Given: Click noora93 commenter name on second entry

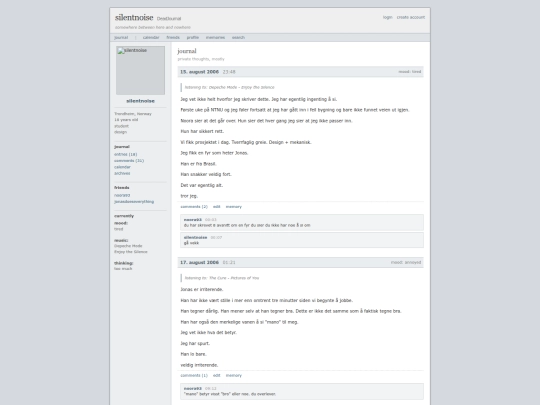Looking at the screenshot, I should click(193, 388).
